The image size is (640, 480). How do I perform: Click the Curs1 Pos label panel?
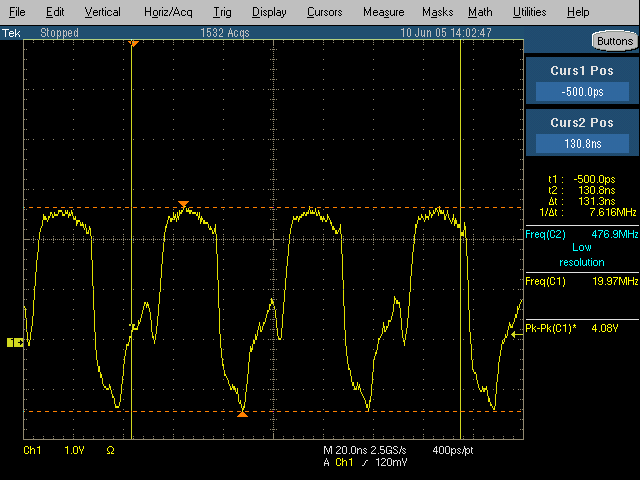(x=582, y=71)
